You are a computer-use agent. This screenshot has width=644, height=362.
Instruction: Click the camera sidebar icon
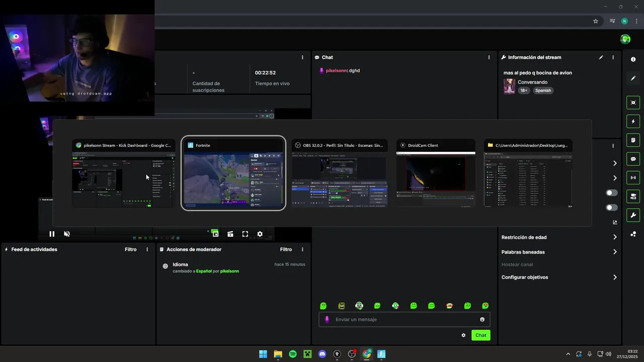pyautogui.click(x=633, y=196)
